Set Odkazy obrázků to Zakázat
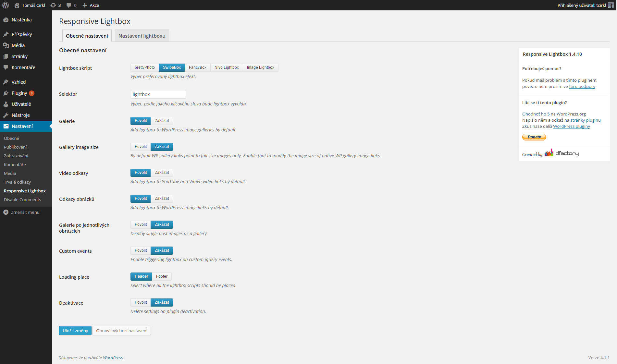 [x=162, y=199]
